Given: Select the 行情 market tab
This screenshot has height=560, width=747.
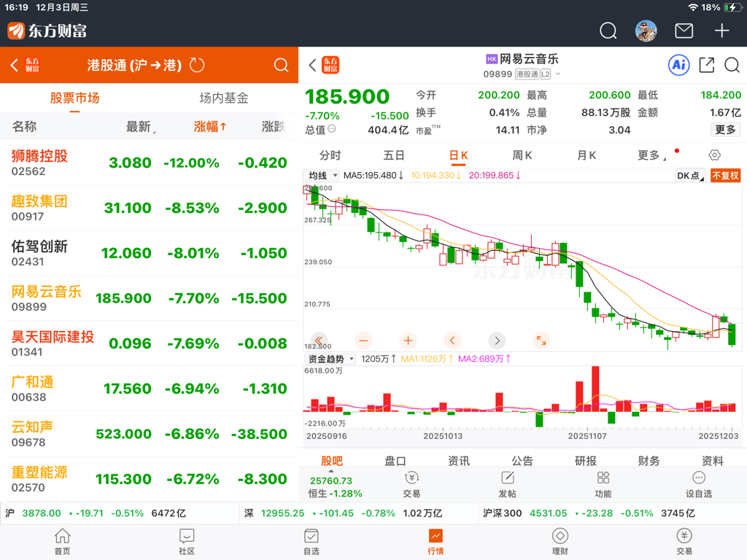Looking at the screenshot, I should [x=436, y=542].
